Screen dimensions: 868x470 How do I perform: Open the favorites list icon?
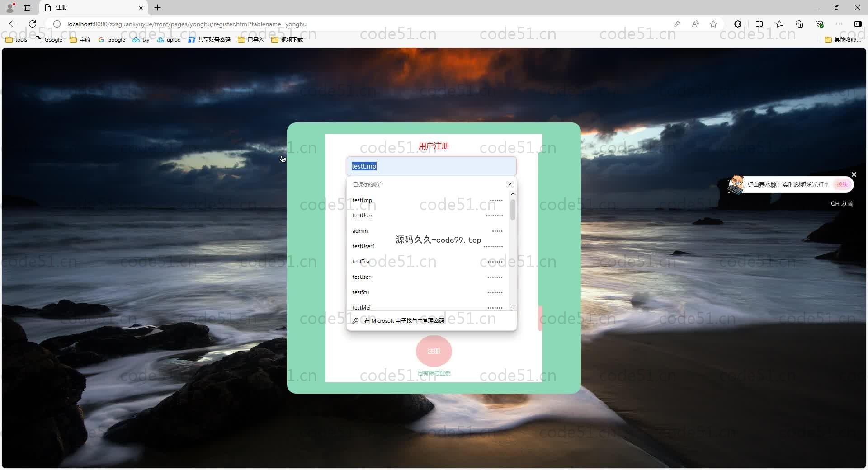pos(779,24)
